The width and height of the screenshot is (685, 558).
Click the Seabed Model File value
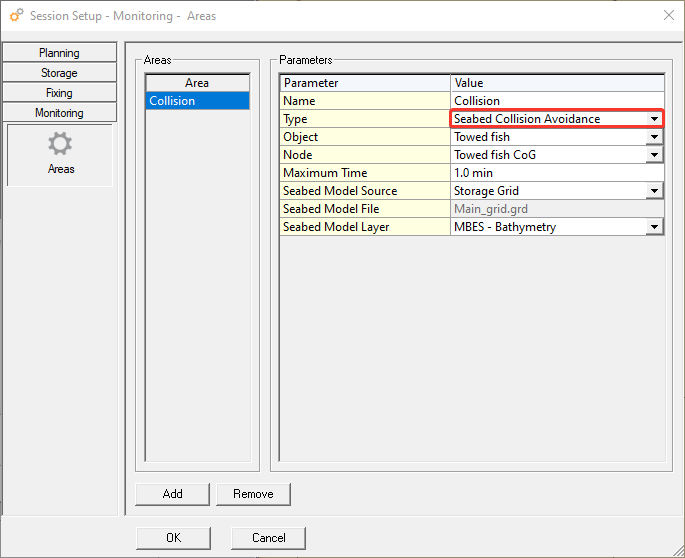pos(556,209)
